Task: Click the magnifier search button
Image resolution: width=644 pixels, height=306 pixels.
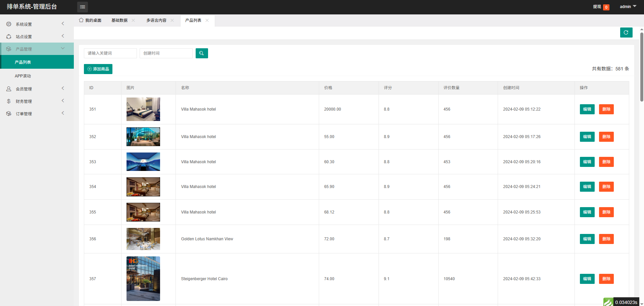Action: point(202,53)
